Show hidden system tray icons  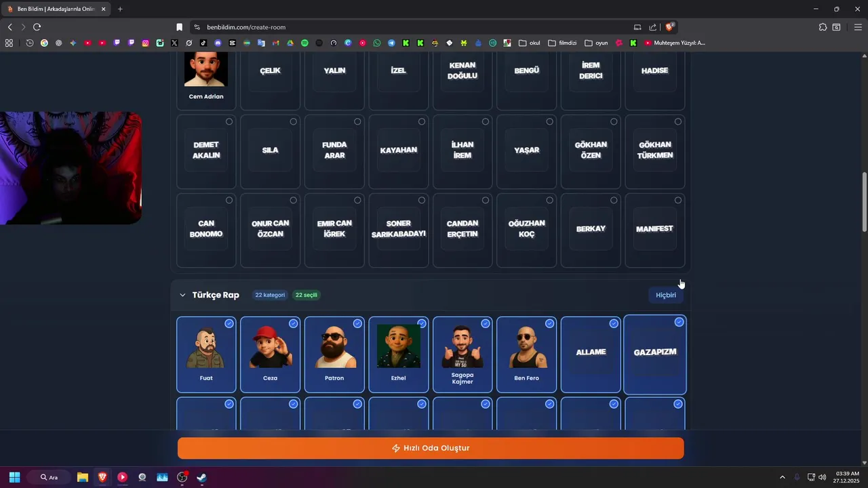tap(782, 477)
